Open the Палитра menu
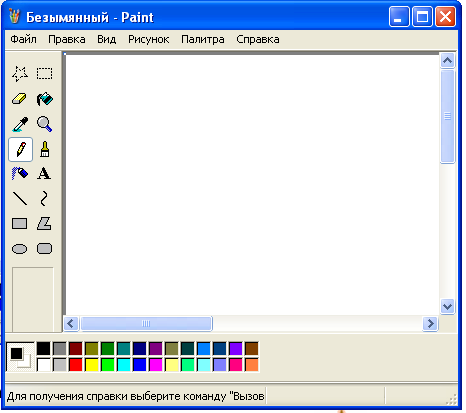Image resolution: width=466 pixels, height=413 pixels. 203,39
